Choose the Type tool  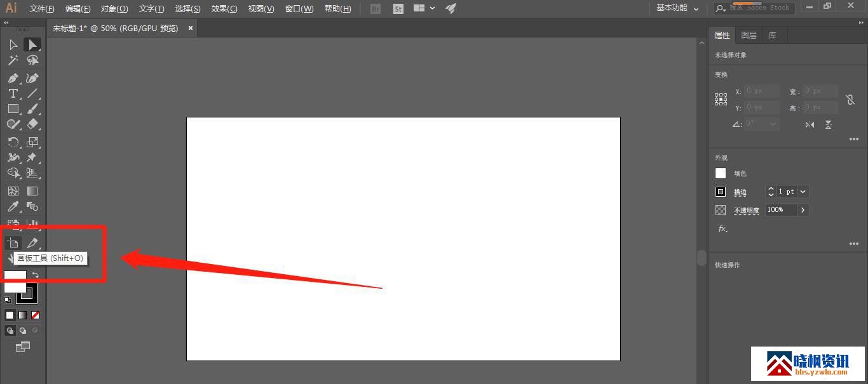(x=13, y=93)
